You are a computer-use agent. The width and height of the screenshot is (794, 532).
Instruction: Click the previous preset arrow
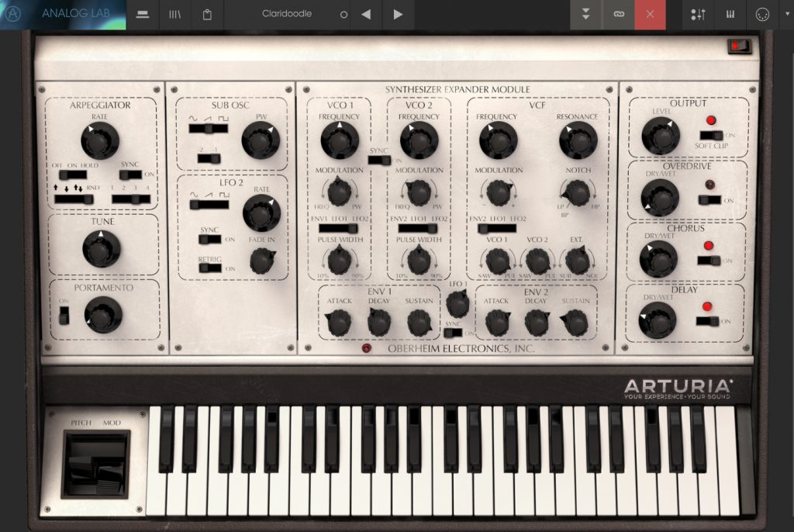(366, 14)
